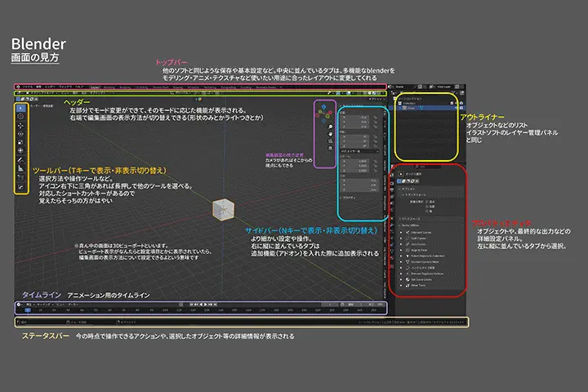
Task: Click the Blender logo in top bar
Action: [x=18, y=87]
